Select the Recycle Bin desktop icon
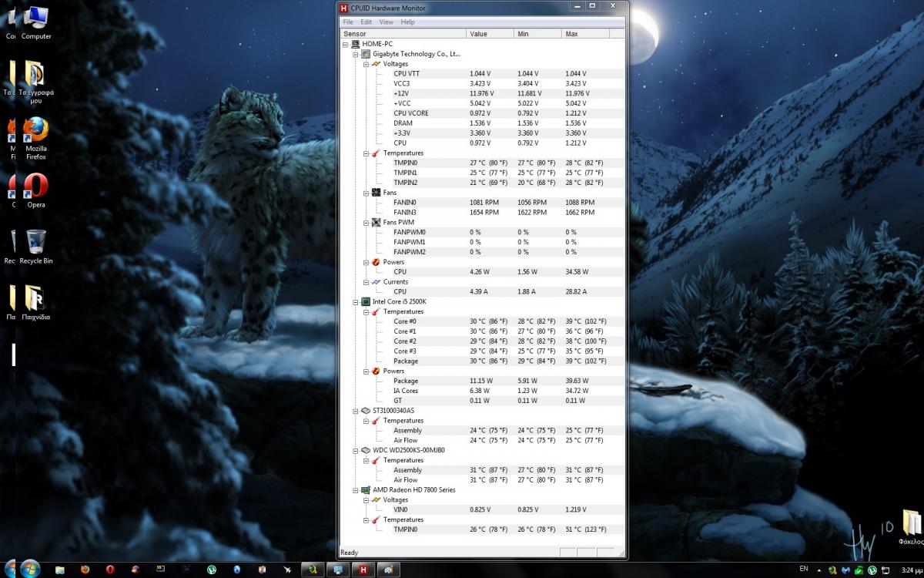The image size is (924, 578). click(36, 247)
